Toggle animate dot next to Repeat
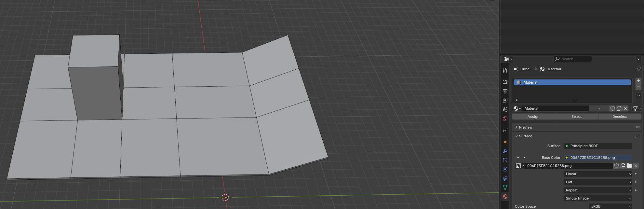 click(636, 190)
